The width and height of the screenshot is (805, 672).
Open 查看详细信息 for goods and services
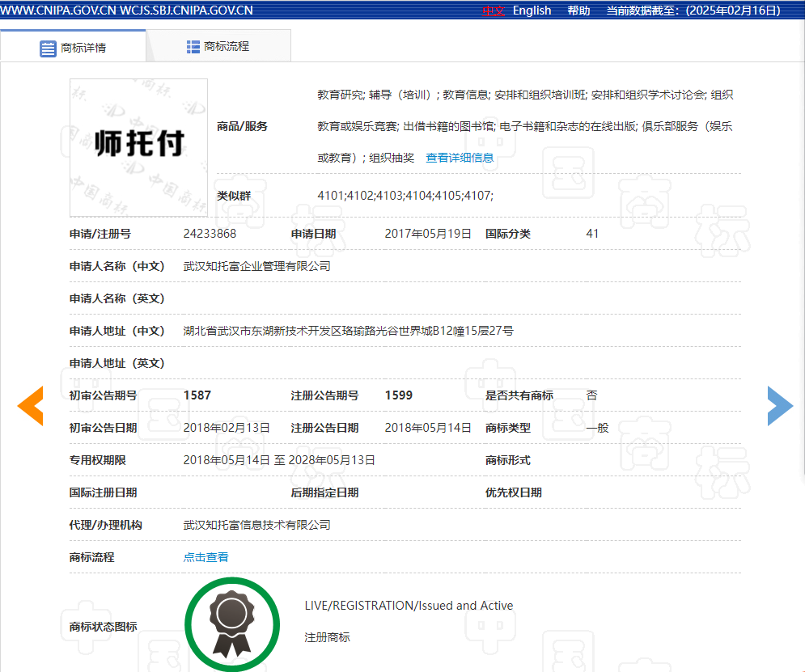[x=460, y=158]
